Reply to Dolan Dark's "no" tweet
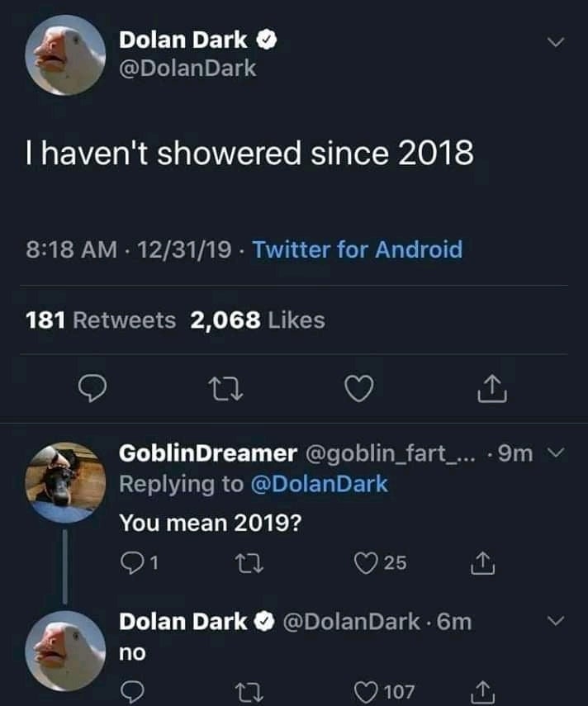Image resolution: width=588 pixels, height=706 pixels. point(132,690)
